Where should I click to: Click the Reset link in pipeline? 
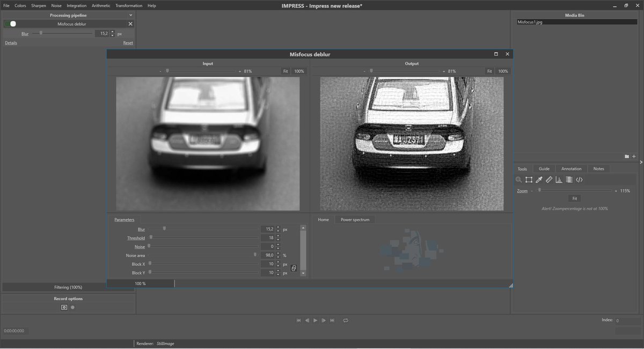128,43
